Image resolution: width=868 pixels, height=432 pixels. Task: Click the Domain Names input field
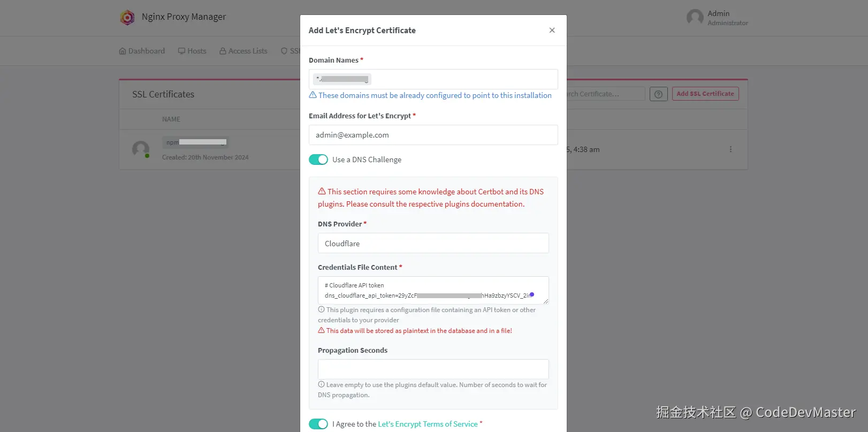pyautogui.click(x=433, y=79)
